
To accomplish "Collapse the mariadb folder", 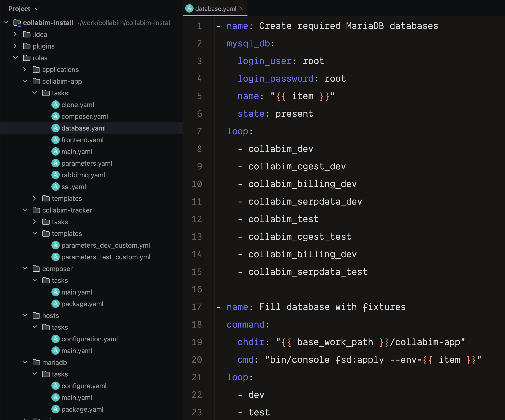I will pos(25,362).
